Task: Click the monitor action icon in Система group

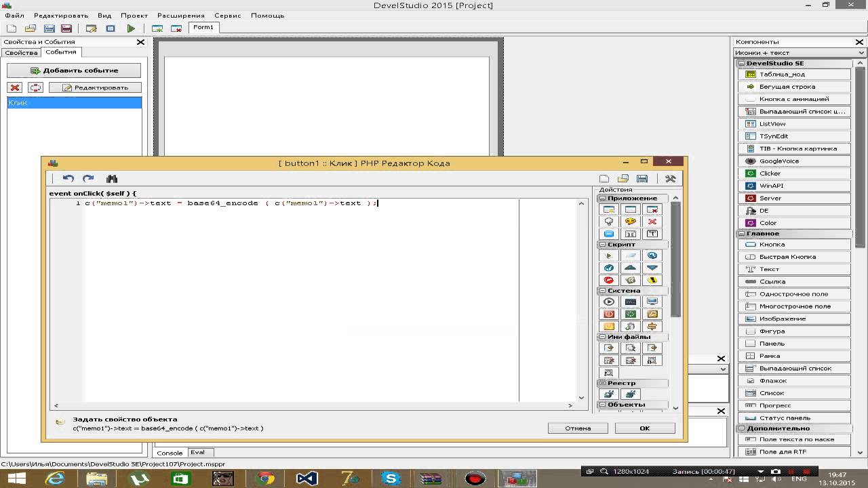Action: coord(652,302)
